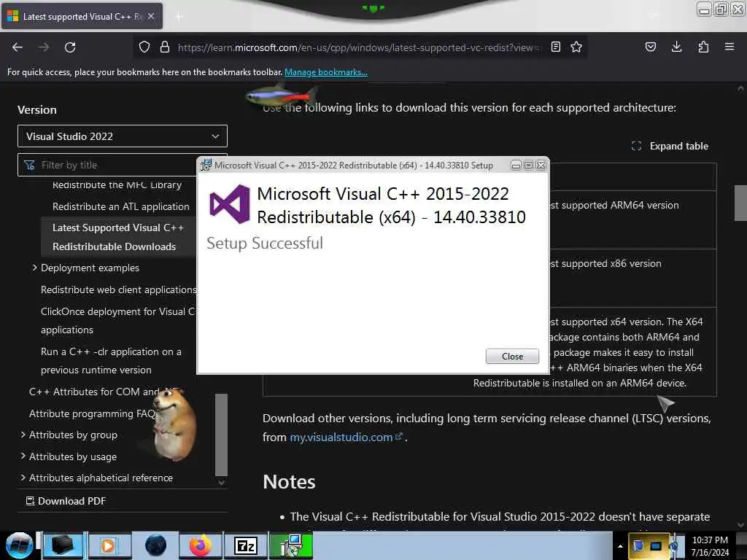The image size is (747, 560).
Task: Select the Latest supported Visual C++ tab
Action: tap(82, 17)
